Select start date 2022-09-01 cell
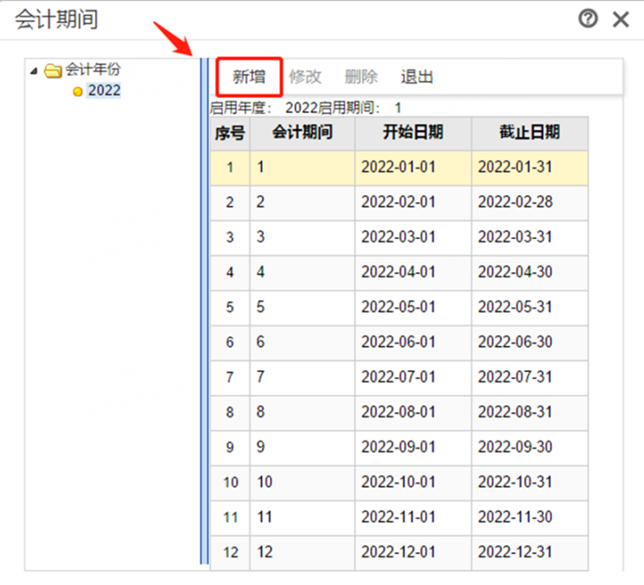 413,447
